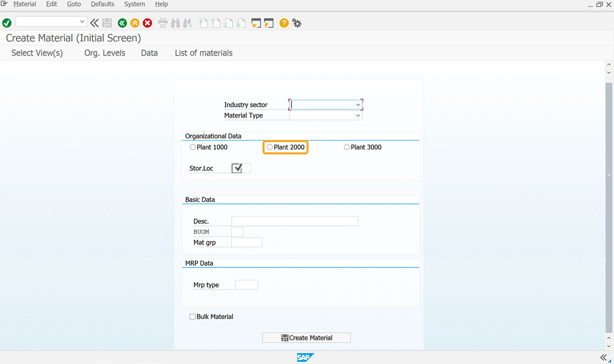614x364 pixels.
Task: Open the orange Help question mark
Action: click(x=284, y=23)
